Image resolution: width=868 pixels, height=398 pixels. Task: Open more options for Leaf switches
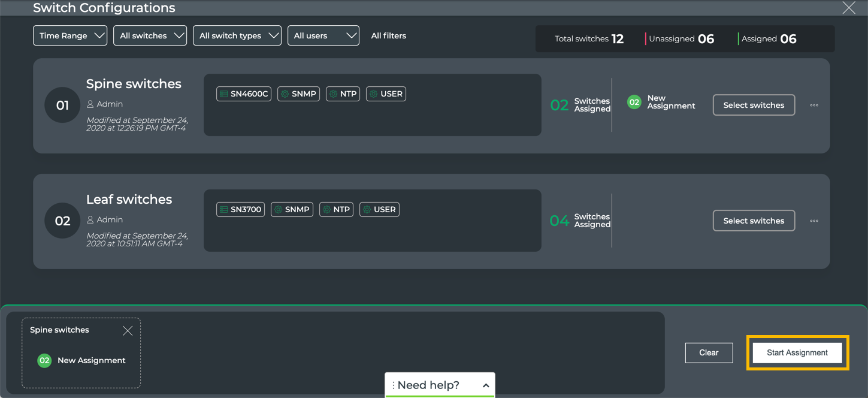tap(813, 221)
